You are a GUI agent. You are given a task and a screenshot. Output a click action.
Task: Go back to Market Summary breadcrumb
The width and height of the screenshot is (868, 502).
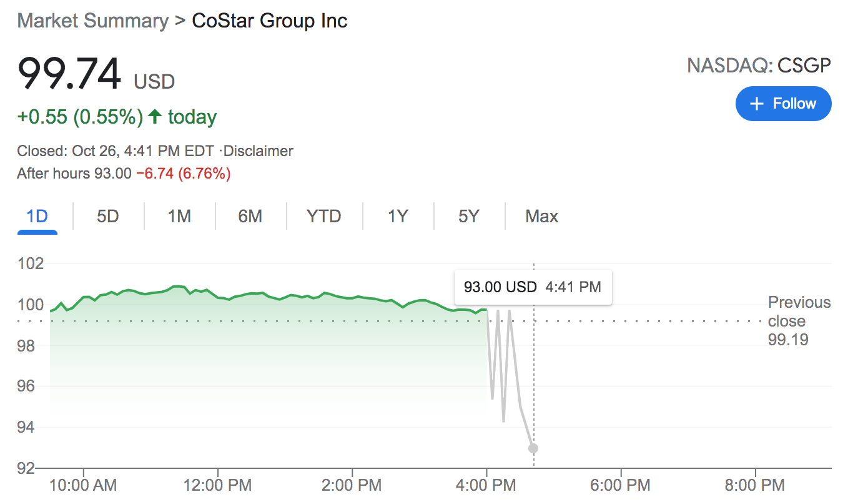(x=93, y=21)
